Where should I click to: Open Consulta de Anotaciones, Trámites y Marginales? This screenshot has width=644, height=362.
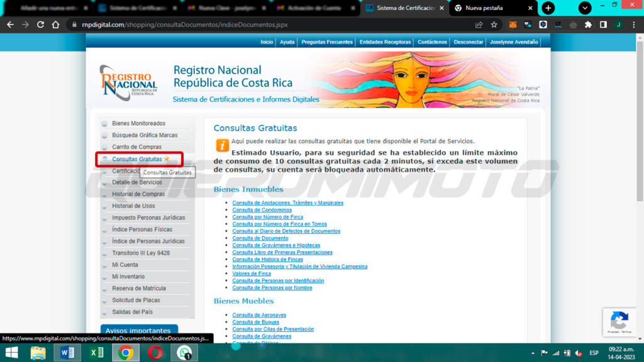(x=287, y=203)
